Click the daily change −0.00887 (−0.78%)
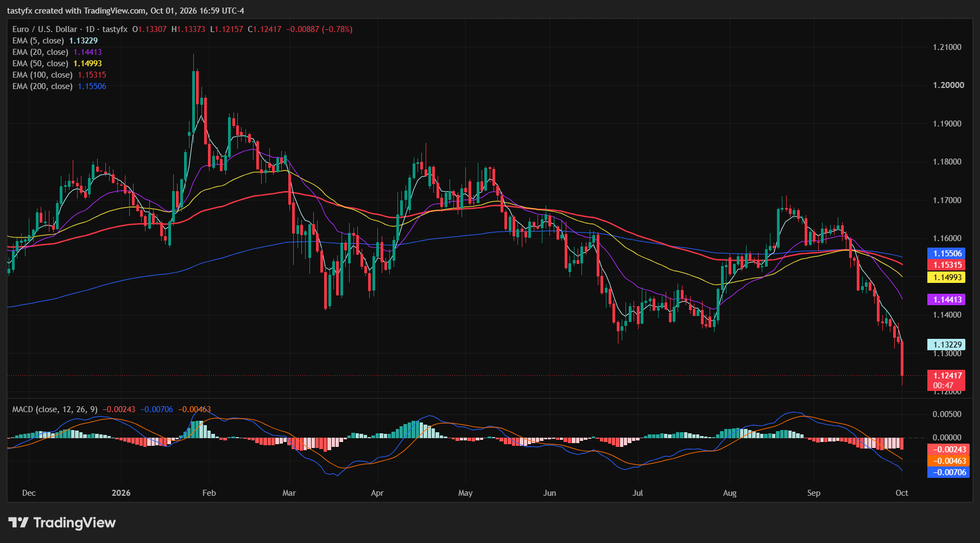The image size is (980, 543). coord(319,29)
